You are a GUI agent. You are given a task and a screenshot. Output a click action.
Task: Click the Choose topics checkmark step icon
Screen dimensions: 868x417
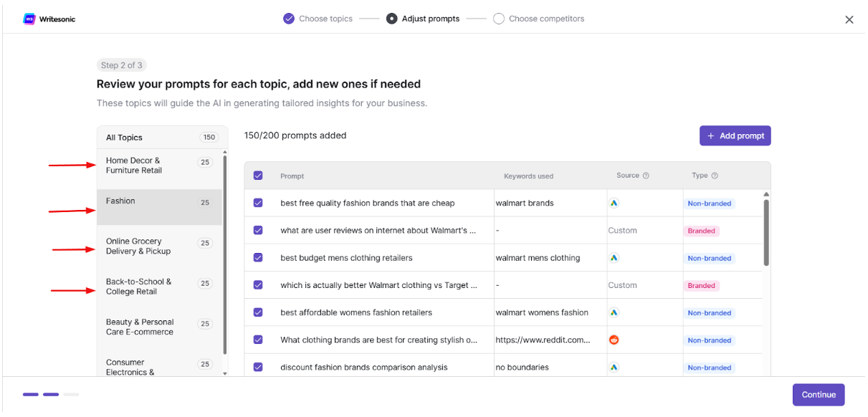point(289,19)
